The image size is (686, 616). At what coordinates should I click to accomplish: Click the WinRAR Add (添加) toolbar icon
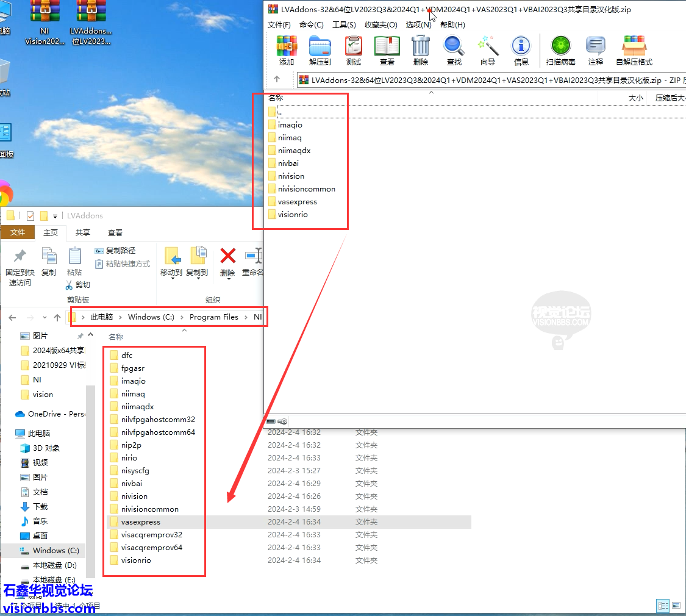click(287, 50)
